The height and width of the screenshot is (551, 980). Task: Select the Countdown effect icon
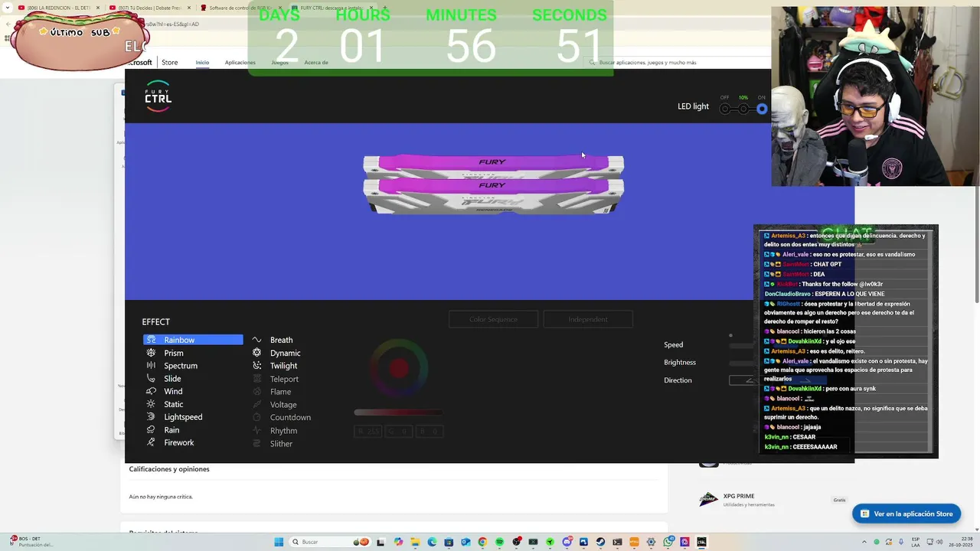click(256, 417)
